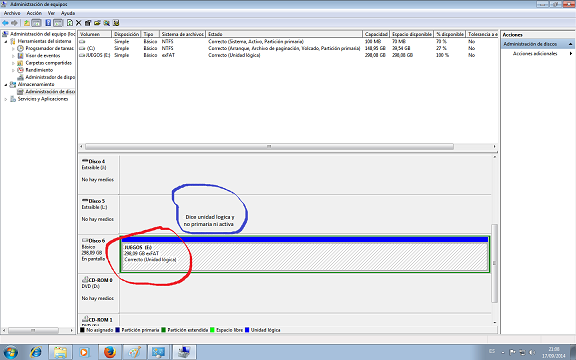Click Partición primaria legend color box

[118, 330]
